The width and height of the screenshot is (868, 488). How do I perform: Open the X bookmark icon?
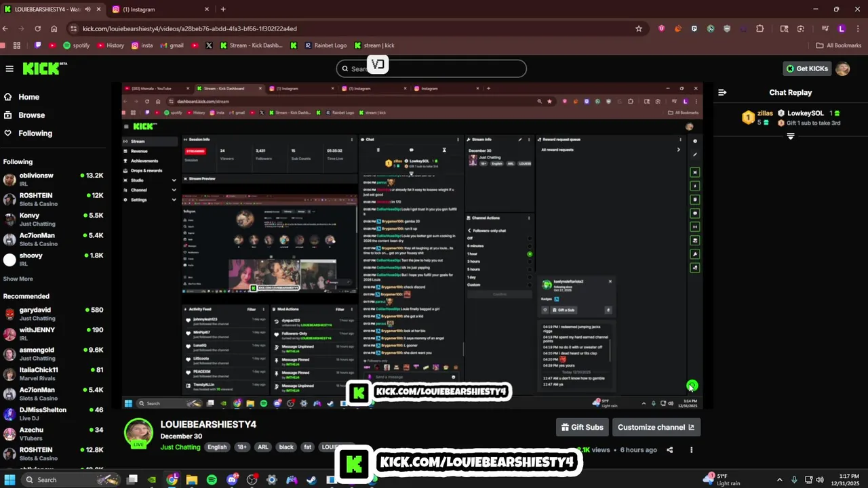[x=209, y=45]
